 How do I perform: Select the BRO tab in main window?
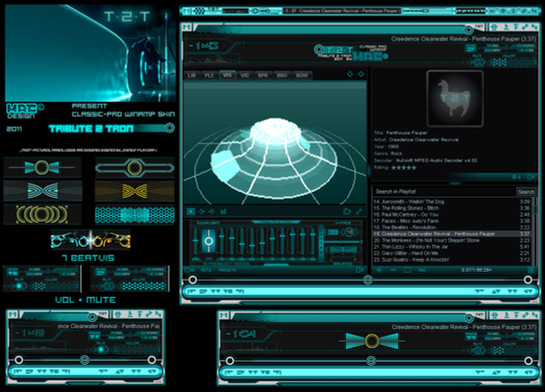pyautogui.click(x=282, y=75)
